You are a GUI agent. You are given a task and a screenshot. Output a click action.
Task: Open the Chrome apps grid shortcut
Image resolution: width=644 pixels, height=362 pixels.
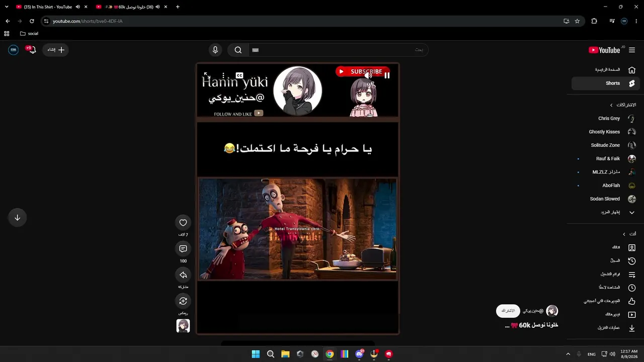click(x=7, y=34)
